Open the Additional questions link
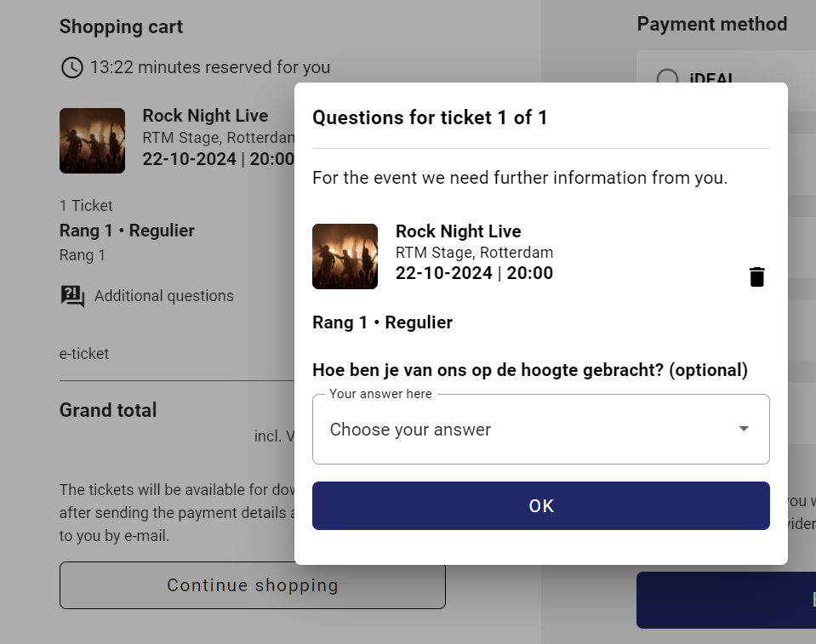Viewport: 816px width, 644px height. (163, 296)
